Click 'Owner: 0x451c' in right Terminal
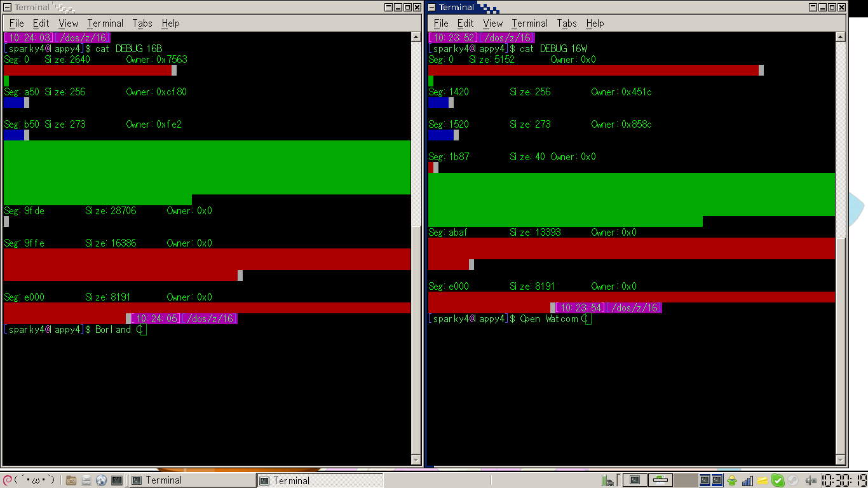The width and height of the screenshot is (868, 488). (x=621, y=92)
